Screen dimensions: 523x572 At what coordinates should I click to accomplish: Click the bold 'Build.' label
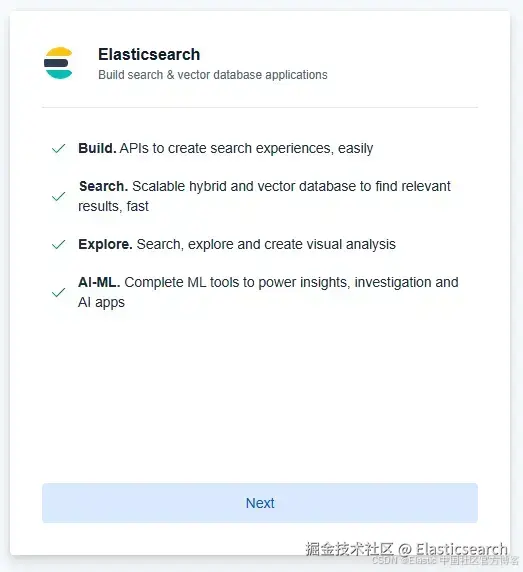coord(97,148)
